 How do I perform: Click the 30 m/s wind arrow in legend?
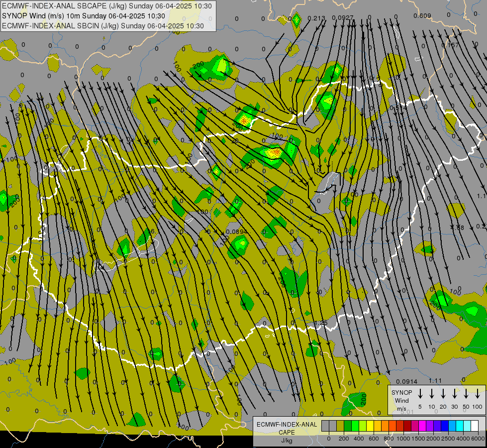[x=454, y=394]
